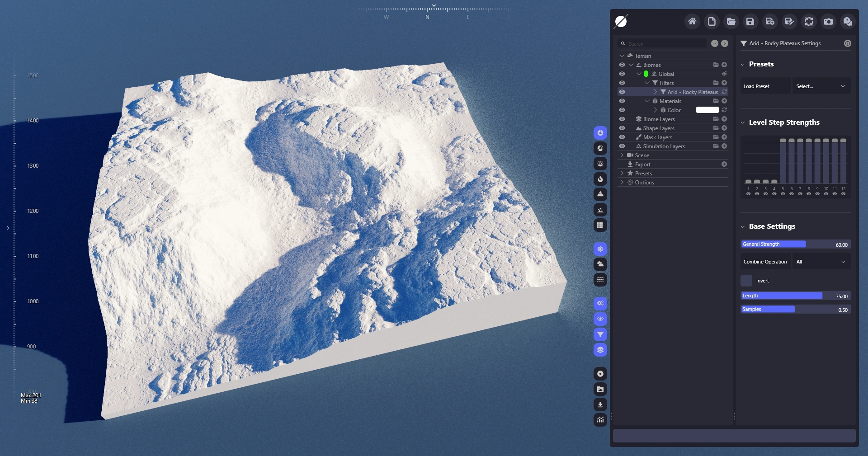The height and width of the screenshot is (456, 868).
Task: Click the white Color material swatch
Action: pyautogui.click(x=707, y=110)
